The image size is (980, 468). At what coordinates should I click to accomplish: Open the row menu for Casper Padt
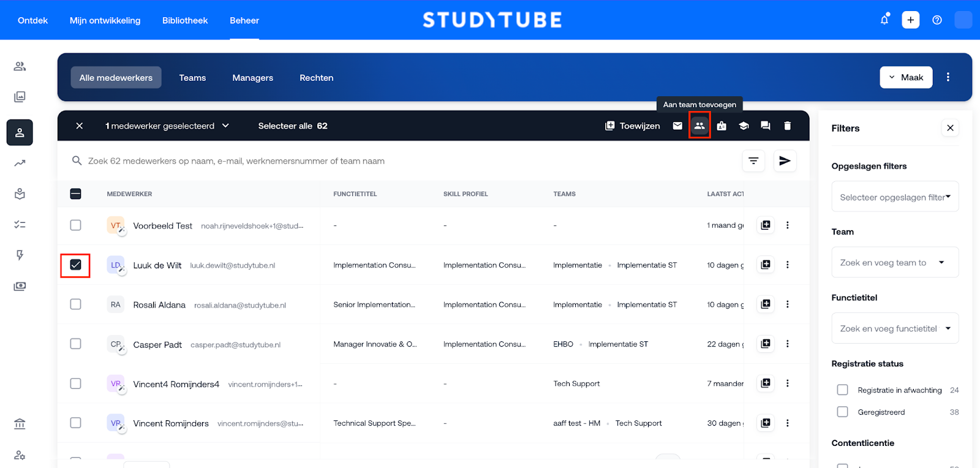[788, 344]
